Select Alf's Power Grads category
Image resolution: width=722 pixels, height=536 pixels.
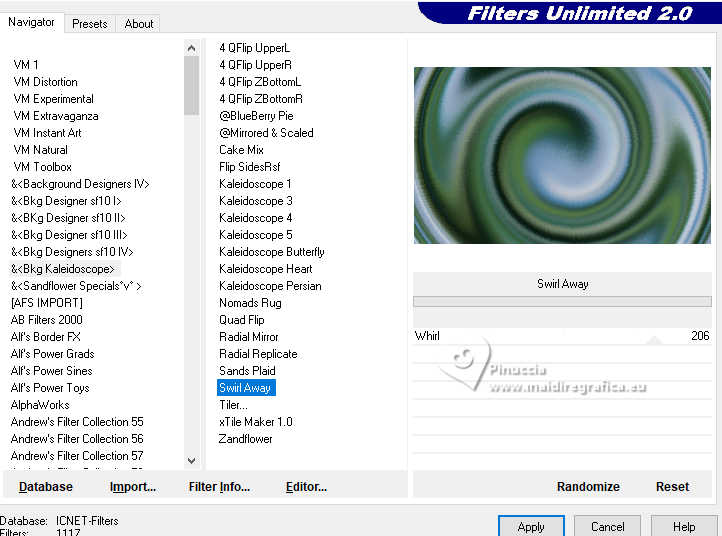52,354
